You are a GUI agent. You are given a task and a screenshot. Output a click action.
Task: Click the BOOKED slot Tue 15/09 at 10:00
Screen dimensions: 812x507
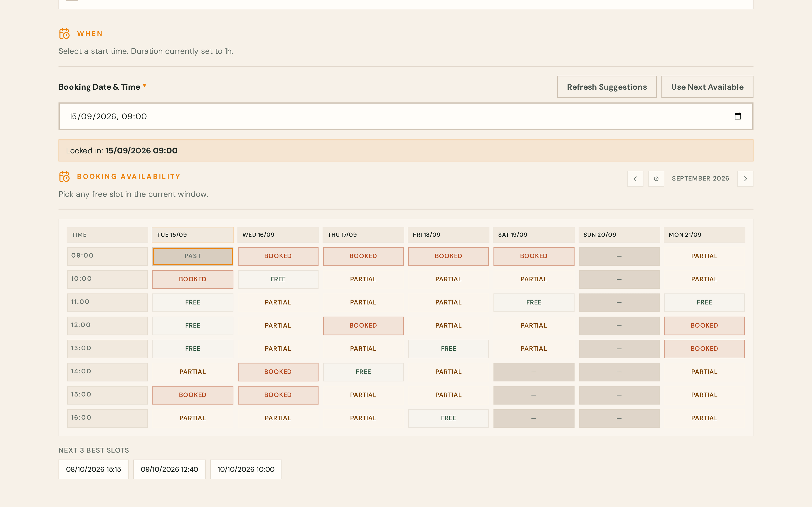coord(193,279)
